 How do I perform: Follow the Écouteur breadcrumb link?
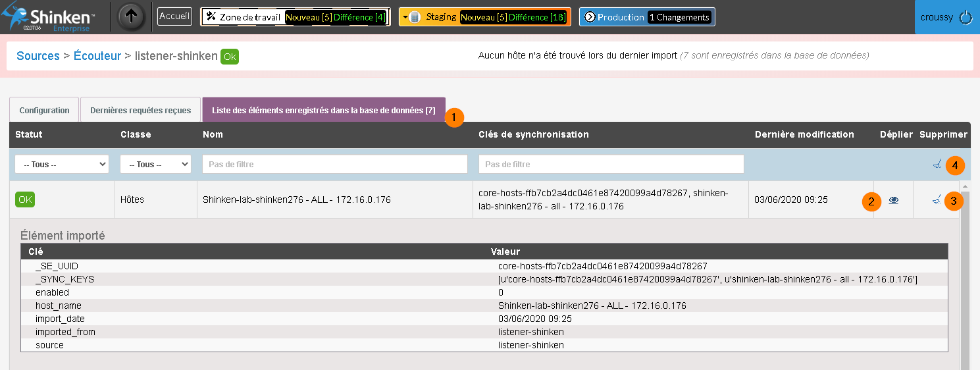pyautogui.click(x=97, y=56)
